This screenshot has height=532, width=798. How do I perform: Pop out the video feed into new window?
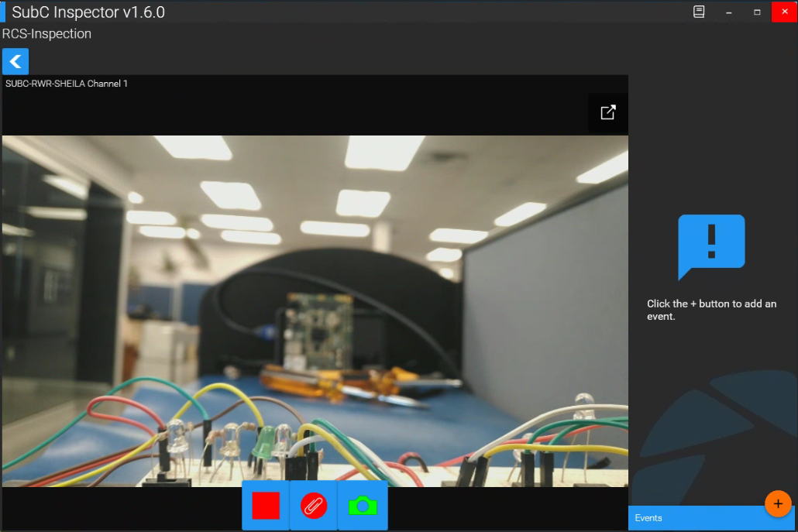coord(608,112)
